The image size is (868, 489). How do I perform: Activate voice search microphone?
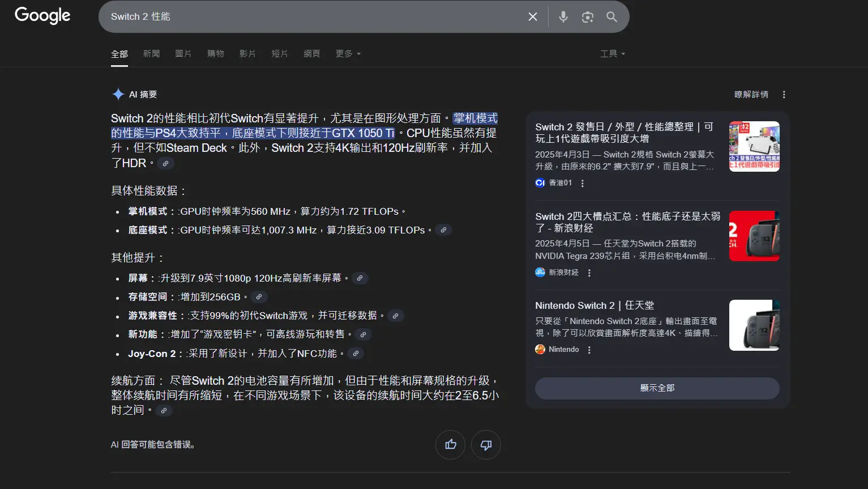pos(563,16)
